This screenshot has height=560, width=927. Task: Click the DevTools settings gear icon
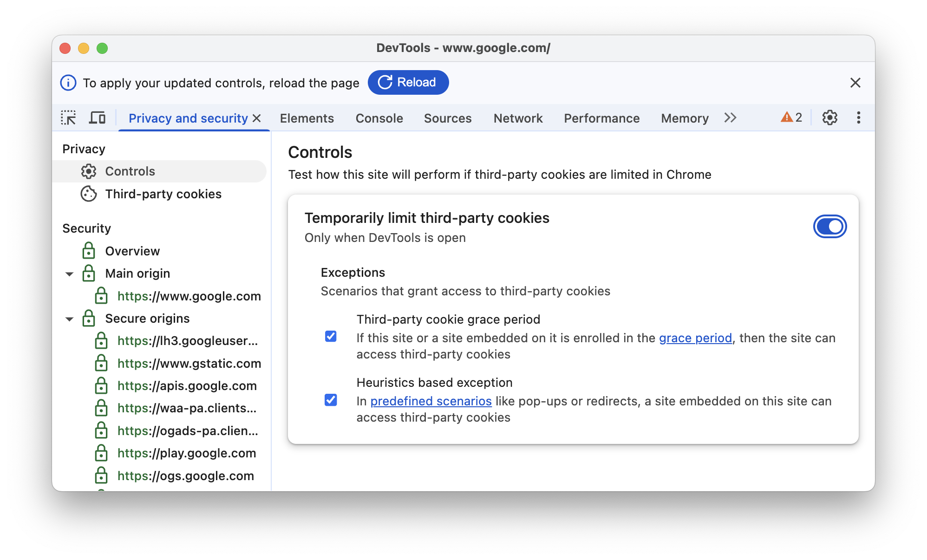pyautogui.click(x=829, y=117)
